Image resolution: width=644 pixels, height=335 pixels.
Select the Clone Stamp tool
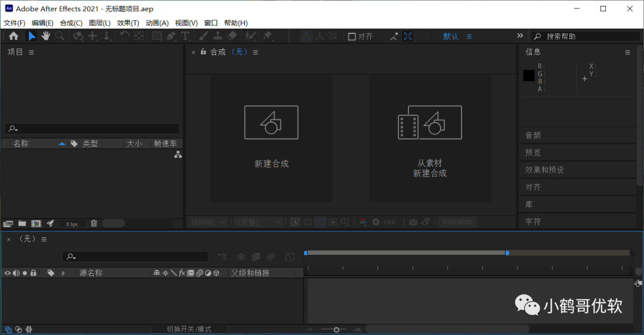[218, 36]
